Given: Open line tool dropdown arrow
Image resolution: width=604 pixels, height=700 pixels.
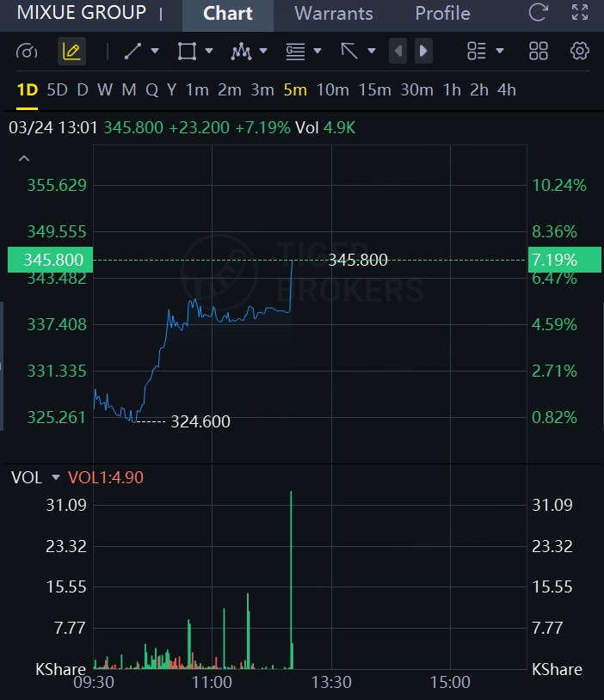Looking at the screenshot, I should tap(155, 51).
